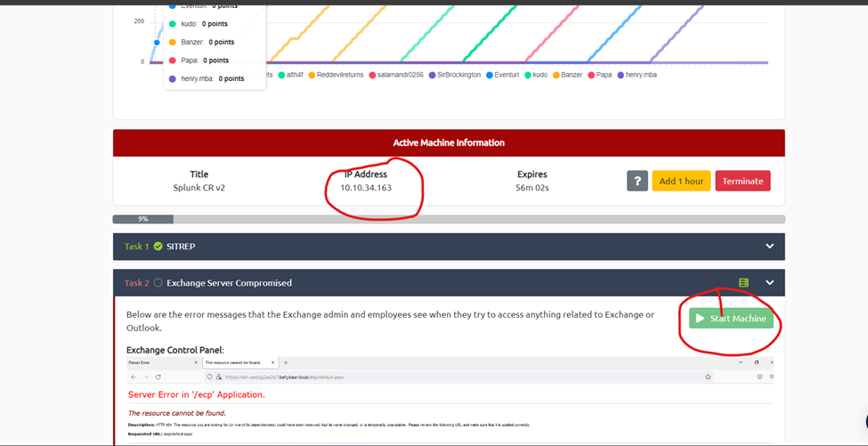Click the expiry timer 56m 02s
Image resolution: width=868 pixels, height=446 pixels.
pyautogui.click(x=532, y=188)
